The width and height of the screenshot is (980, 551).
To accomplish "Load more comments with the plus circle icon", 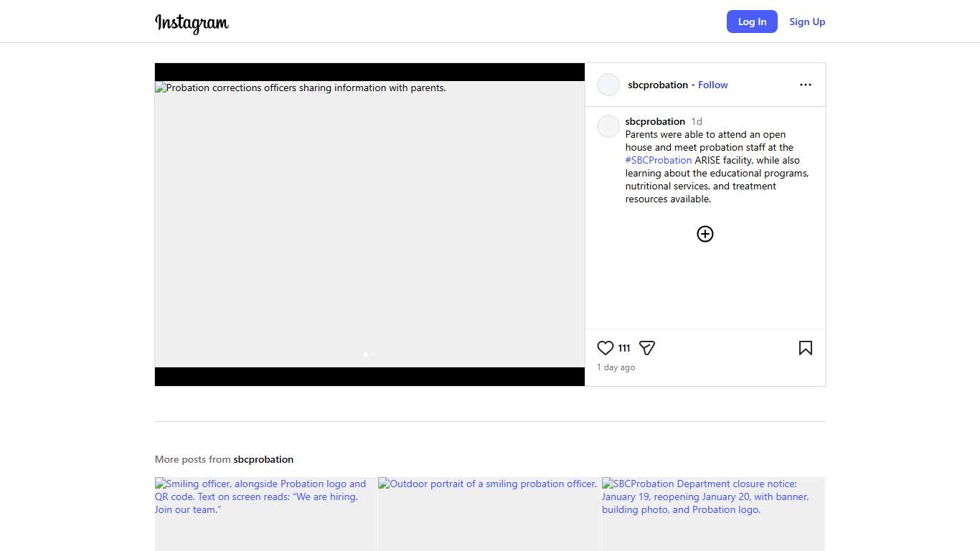I will point(705,234).
